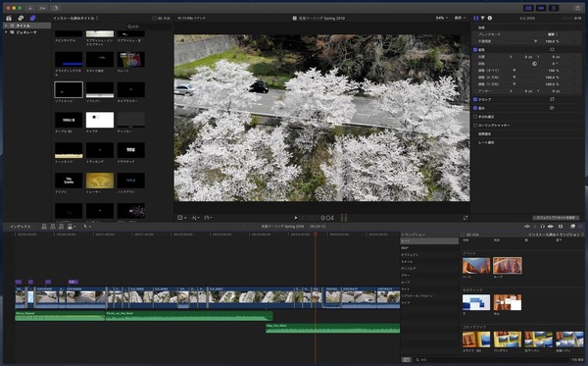This screenshot has height=366, width=588.
Task: Expand the ジェネレータ disclosure triangle
Action: tap(6, 32)
